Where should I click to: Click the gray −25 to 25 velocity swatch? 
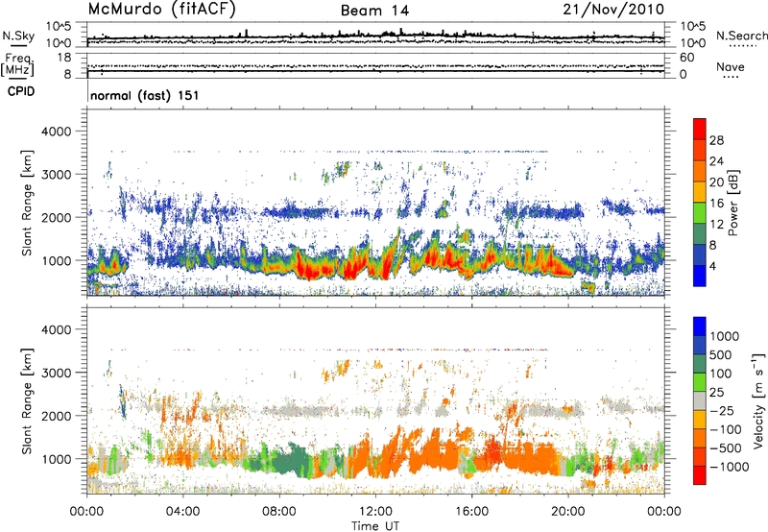point(700,401)
